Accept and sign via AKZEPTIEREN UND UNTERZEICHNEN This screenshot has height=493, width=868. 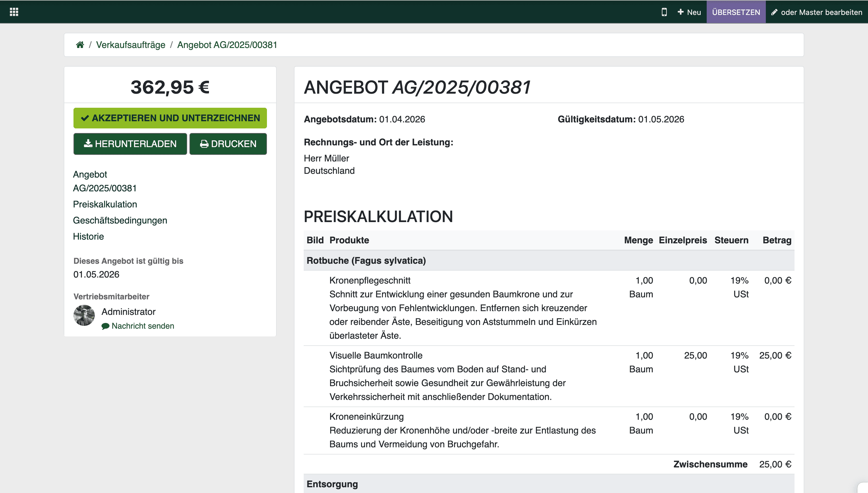[170, 118]
